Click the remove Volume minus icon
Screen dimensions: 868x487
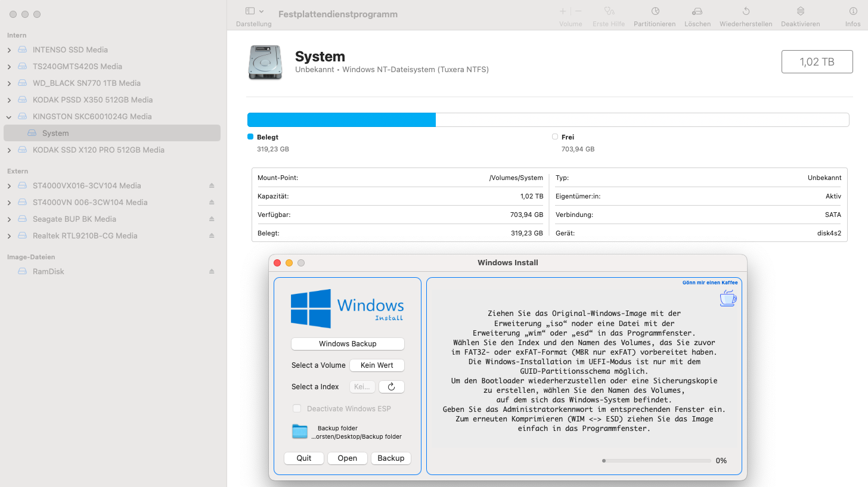click(578, 11)
